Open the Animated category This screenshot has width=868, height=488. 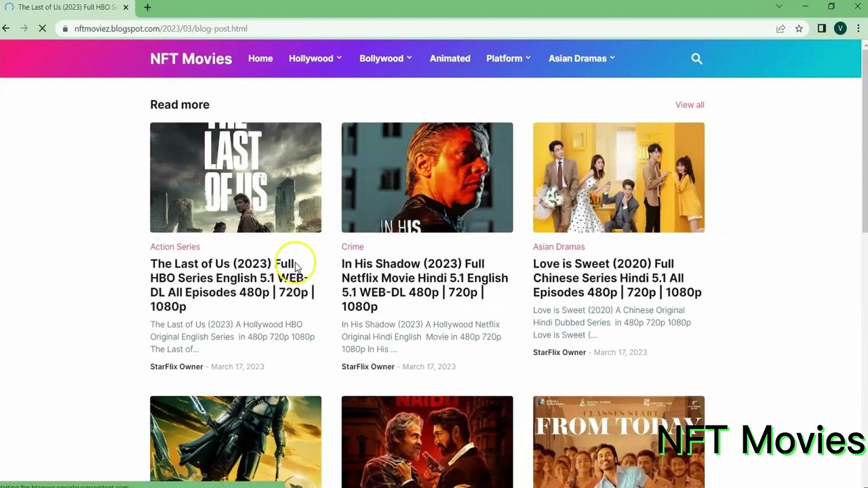(x=450, y=58)
